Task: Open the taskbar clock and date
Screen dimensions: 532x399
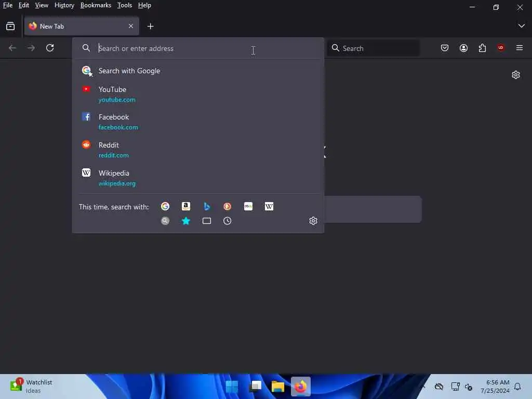Action: pyautogui.click(x=495, y=387)
